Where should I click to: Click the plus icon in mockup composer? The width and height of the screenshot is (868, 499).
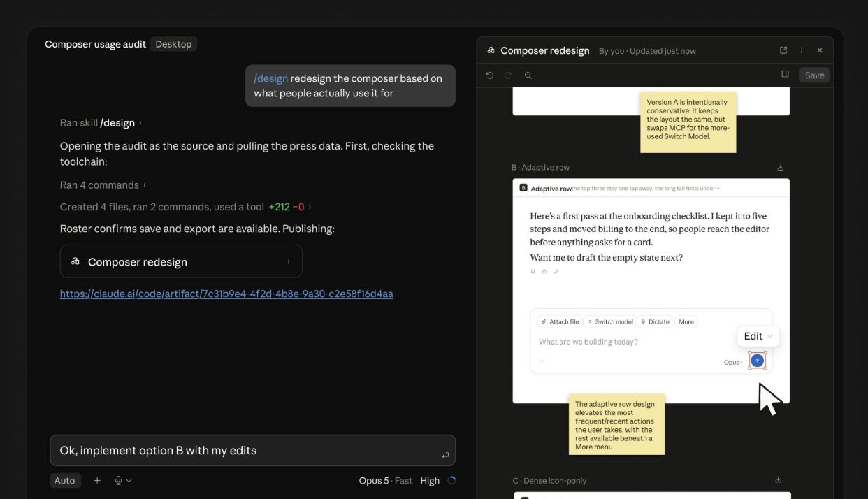pyautogui.click(x=542, y=361)
